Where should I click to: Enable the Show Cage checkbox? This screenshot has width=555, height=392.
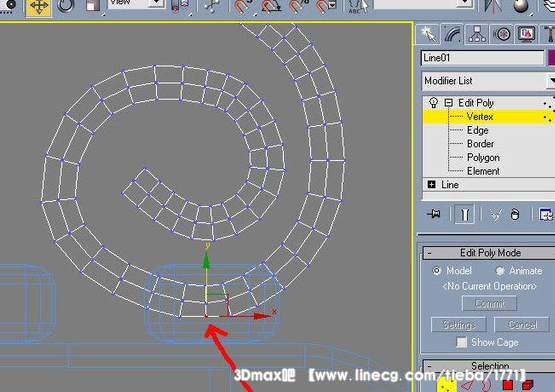(x=461, y=342)
